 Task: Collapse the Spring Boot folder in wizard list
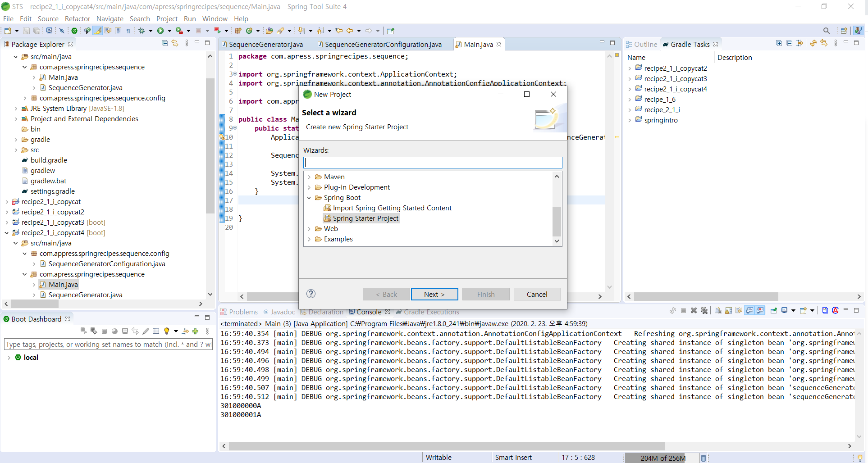(309, 198)
